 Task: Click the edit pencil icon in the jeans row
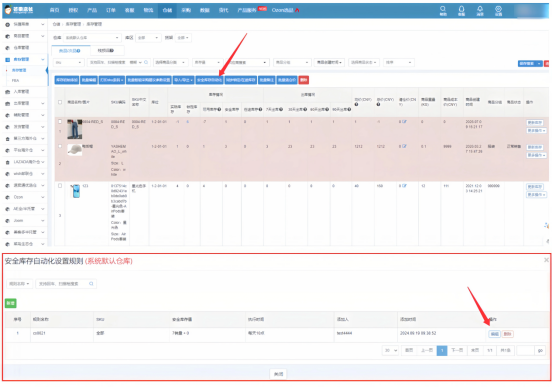[404, 121]
